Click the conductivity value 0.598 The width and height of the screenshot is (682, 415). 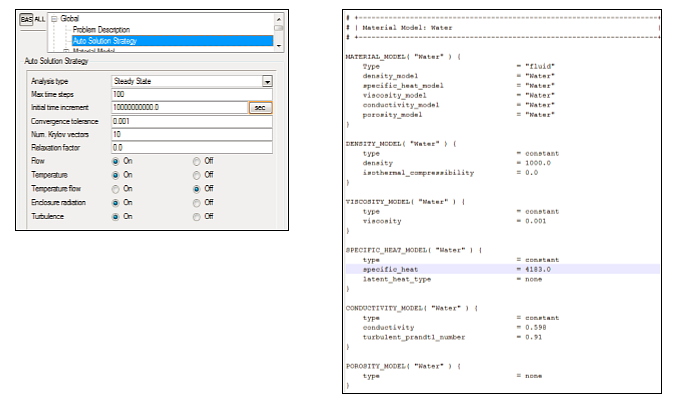535,328
